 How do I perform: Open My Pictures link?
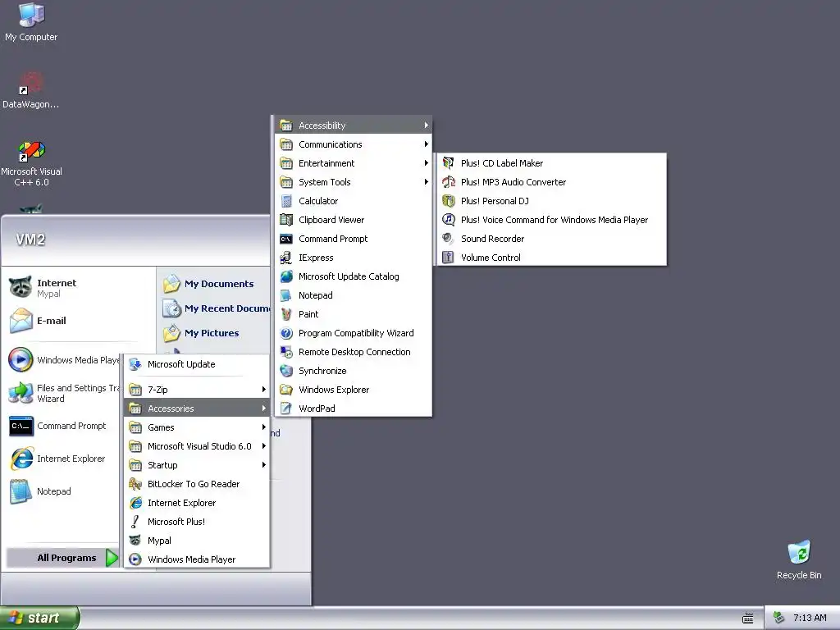[201, 333]
